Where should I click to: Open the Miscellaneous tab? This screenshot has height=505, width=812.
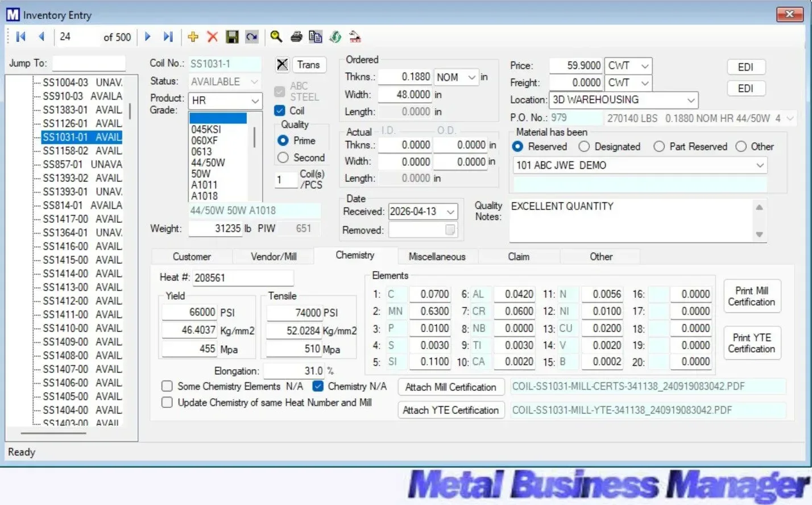click(x=437, y=256)
